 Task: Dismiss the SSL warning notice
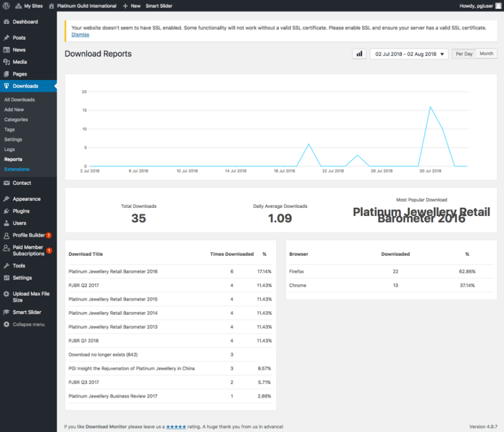click(x=80, y=35)
